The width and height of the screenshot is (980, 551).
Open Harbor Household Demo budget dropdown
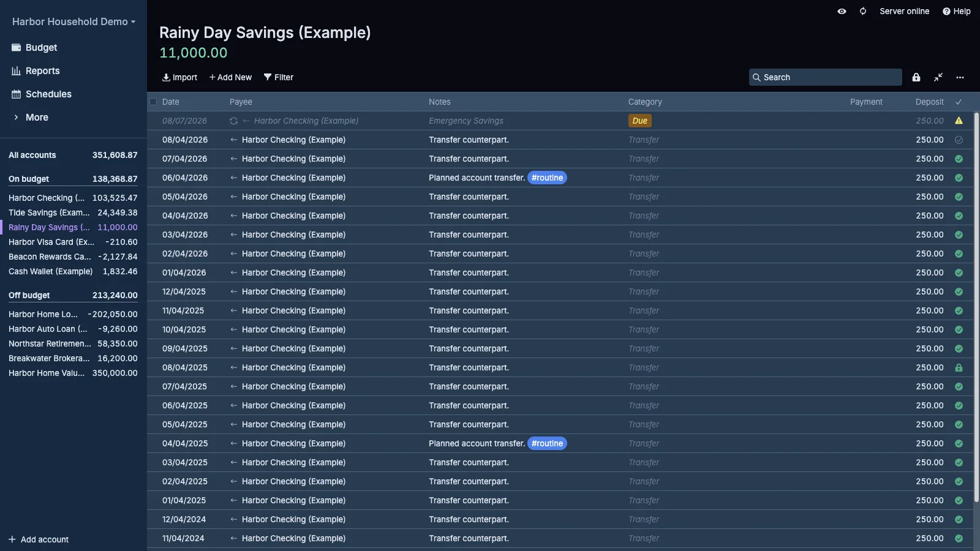(x=73, y=21)
